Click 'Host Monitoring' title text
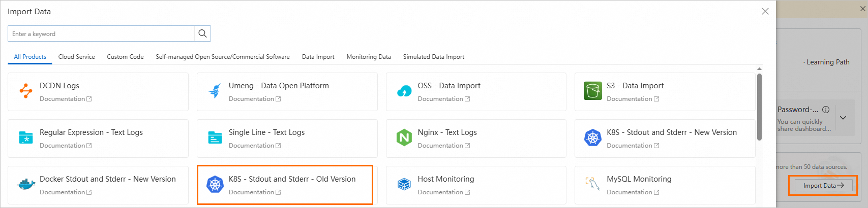Screen dimensions: 868x208 pos(446,179)
